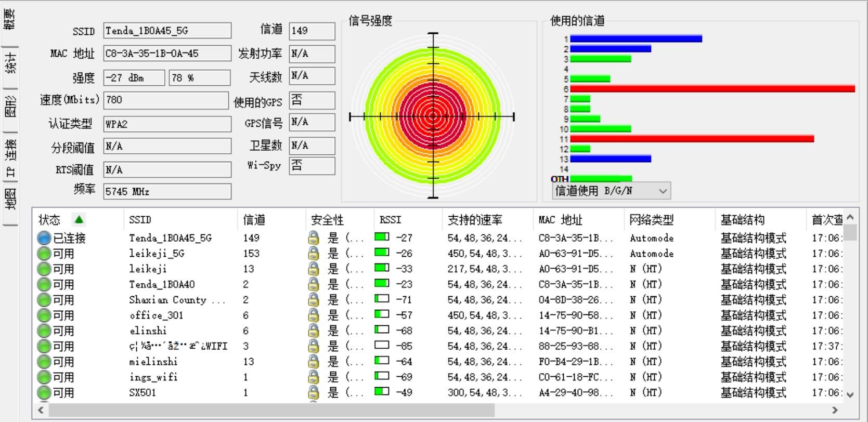Click the RSSI signal bar icon showing -64
The height and width of the screenshot is (422, 868).
click(x=382, y=361)
